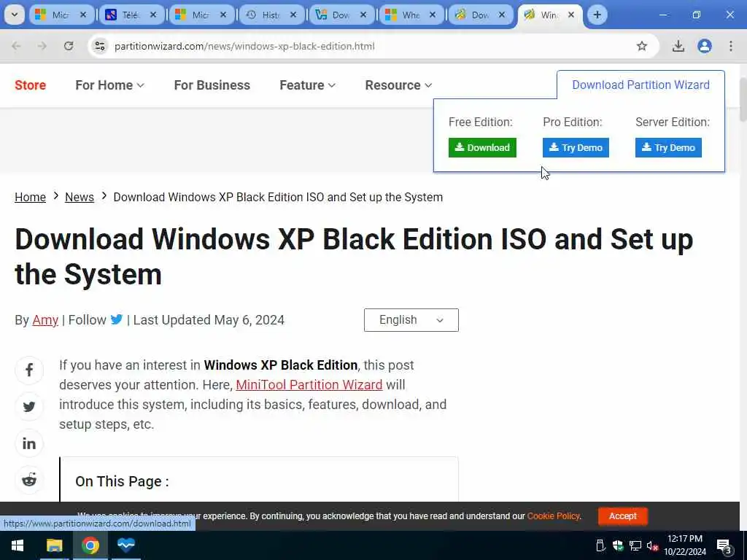Click the browser back arrow
Image resolution: width=747 pixels, height=560 pixels.
point(16,46)
